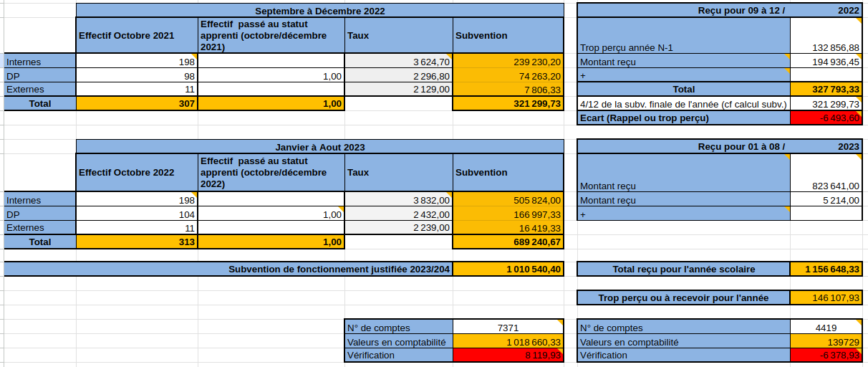Click the 'DP' row label beside 104
The height and width of the screenshot is (367, 868).
(40, 214)
